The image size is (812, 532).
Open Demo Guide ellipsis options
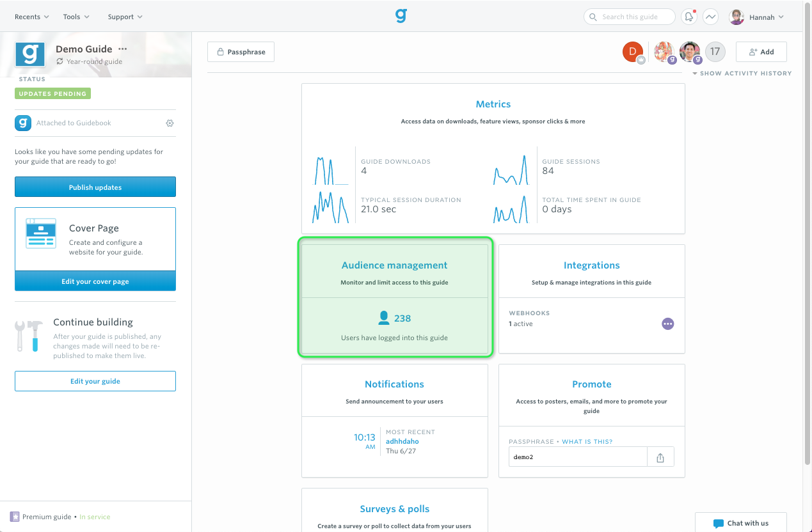point(123,49)
